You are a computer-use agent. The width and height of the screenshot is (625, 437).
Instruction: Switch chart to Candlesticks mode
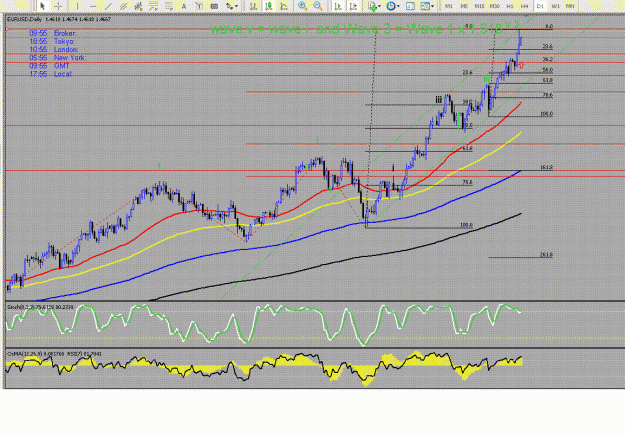pos(269,6)
